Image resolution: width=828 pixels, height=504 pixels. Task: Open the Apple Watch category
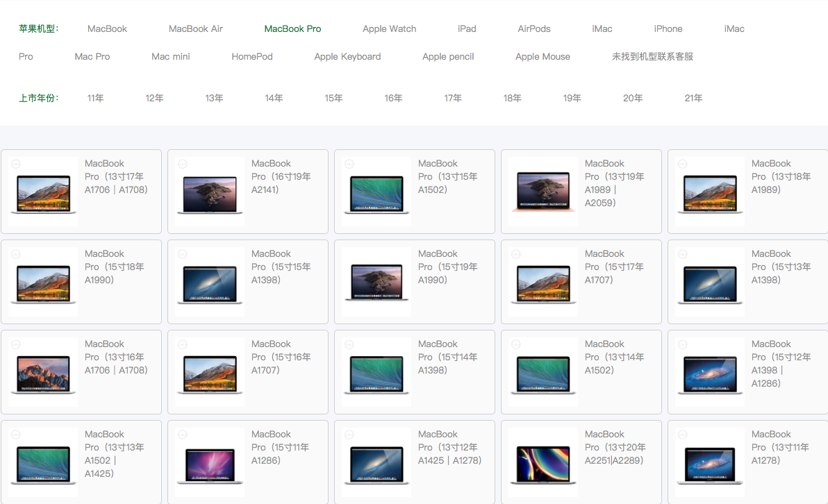(x=389, y=29)
